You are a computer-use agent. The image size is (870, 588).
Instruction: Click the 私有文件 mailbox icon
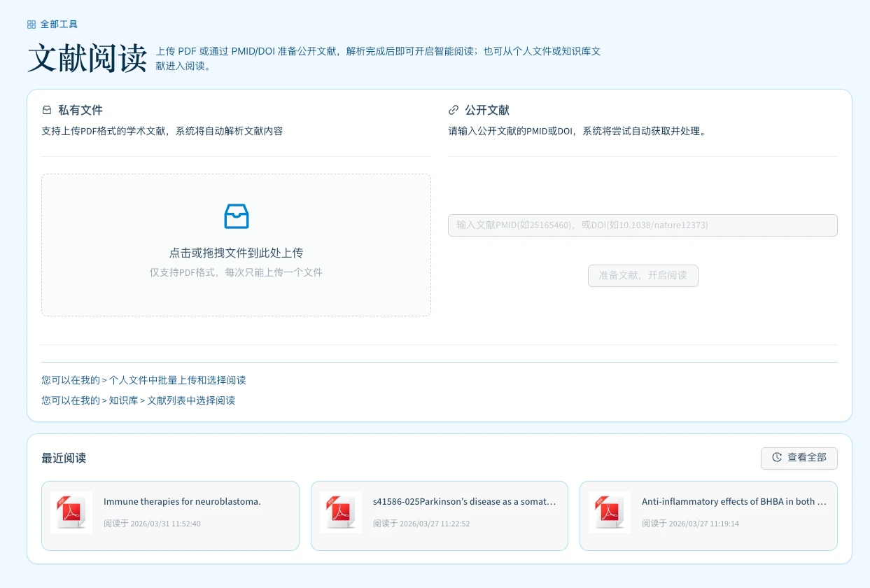click(47, 111)
